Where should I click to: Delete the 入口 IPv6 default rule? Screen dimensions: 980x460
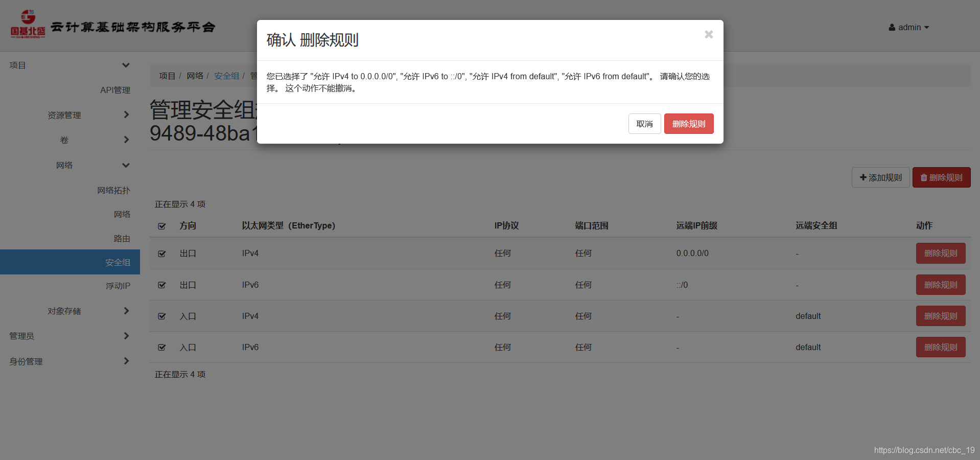click(940, 347)
